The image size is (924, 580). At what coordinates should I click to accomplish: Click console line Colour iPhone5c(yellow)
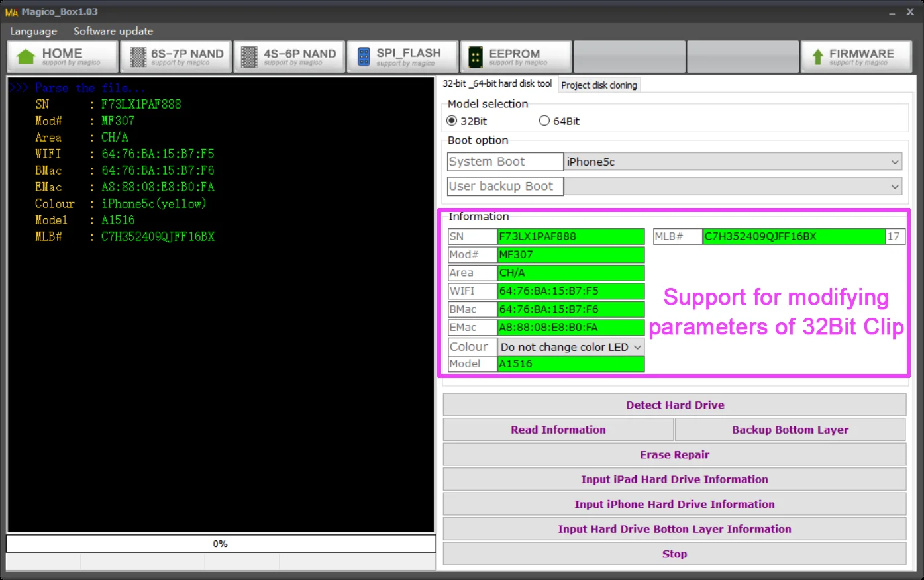click(121, 203)
